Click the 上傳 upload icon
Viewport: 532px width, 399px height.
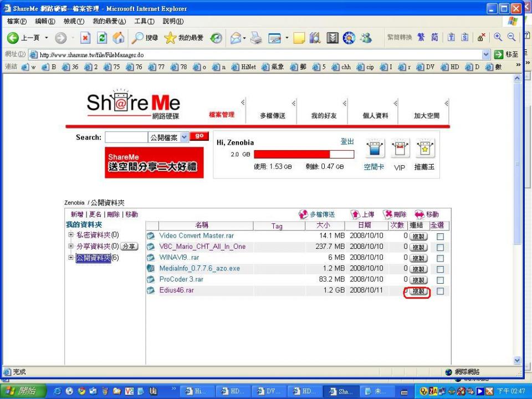click(x=355, y=214)
